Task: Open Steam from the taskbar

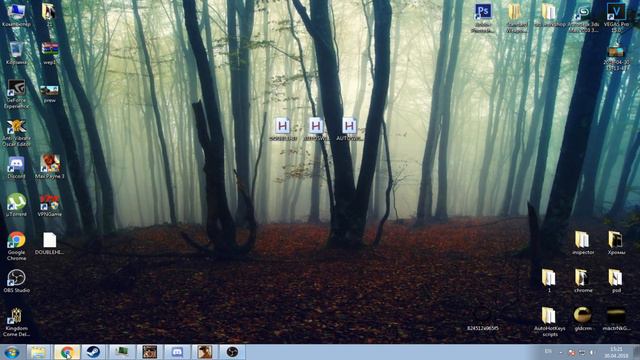Action: click(x=93, y=352)
